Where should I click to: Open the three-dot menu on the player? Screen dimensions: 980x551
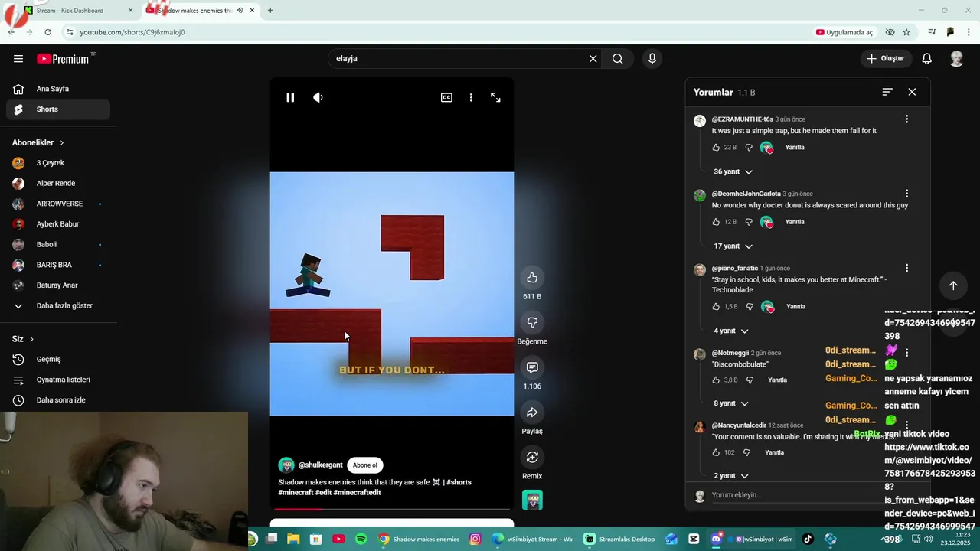click(x=471, y=98)
